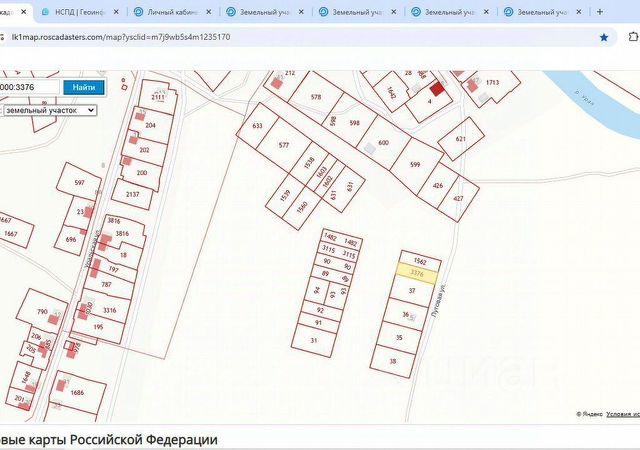The width and height of the screenshot is (640, 450).
Task: Select parcel 578 on the map
Action: (316, 97)
